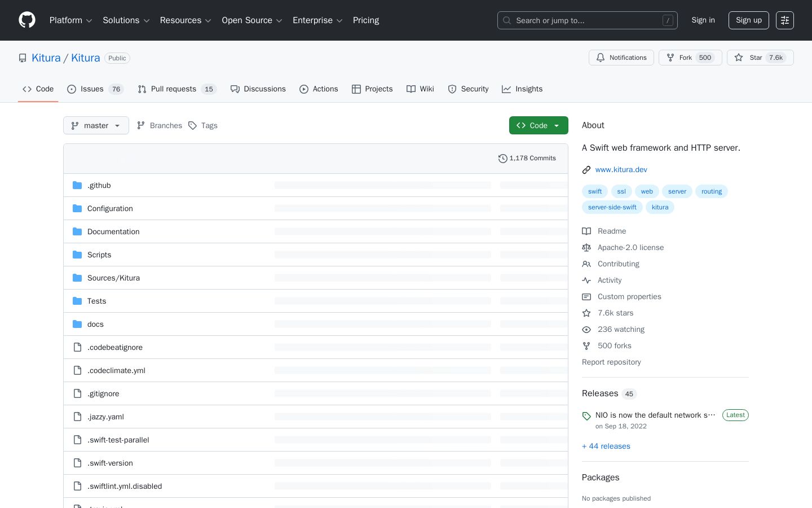Visit the www.kitura.dev website link

621,169
